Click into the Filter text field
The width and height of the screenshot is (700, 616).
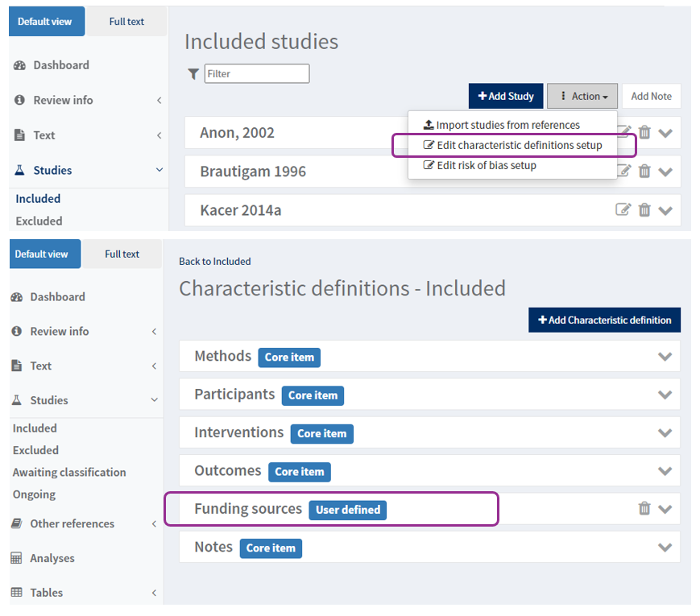256,74
